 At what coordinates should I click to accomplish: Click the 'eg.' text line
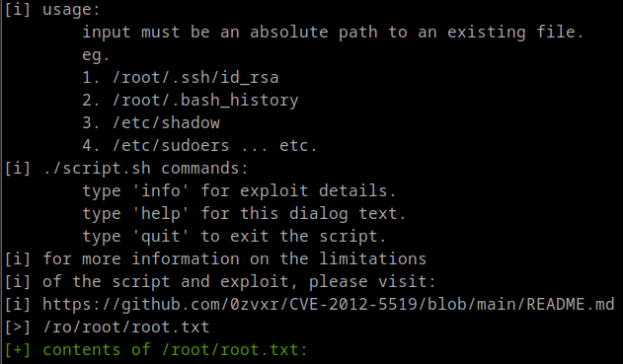pyautogui.click(x=96, y=55)
